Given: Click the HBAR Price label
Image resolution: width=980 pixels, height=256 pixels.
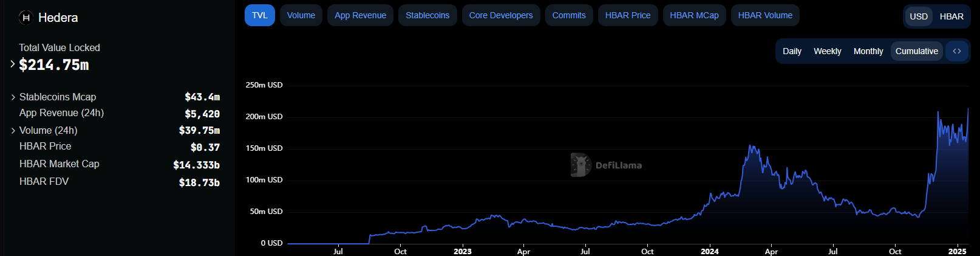Looking at the screenshot, I should pos(45,147).
